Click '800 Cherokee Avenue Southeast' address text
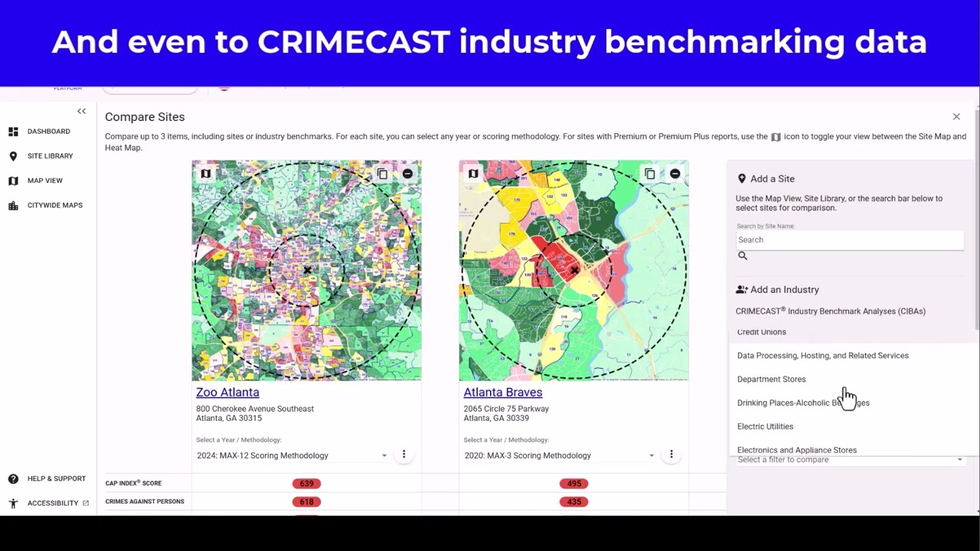This screenshot has width=980, height=551. point(255,409)
